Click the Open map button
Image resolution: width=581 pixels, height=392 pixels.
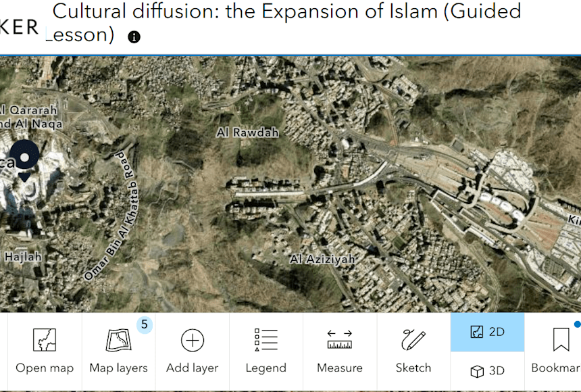point(45,351)
